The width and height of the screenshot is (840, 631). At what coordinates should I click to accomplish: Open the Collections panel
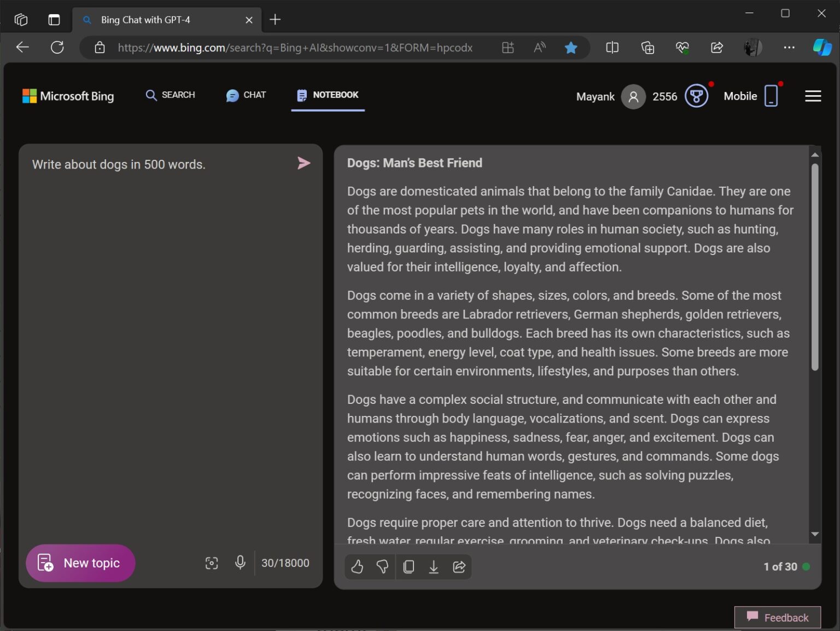pyautogui.click(x=647, y=48)
